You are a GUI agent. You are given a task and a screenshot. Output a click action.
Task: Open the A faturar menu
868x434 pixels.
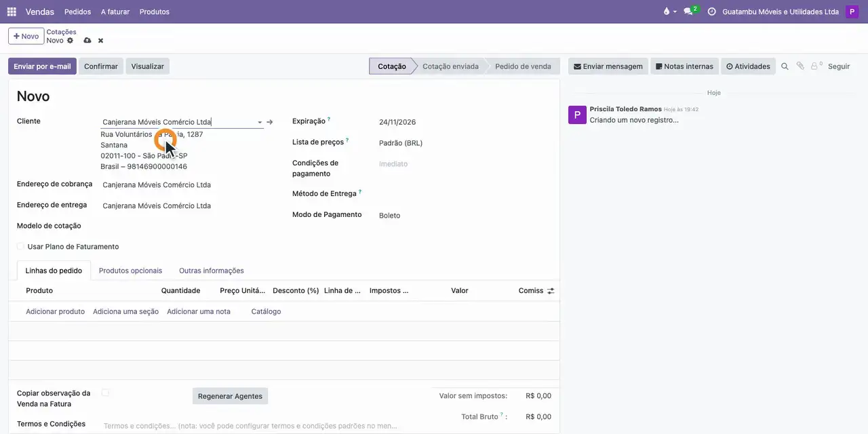click(115, 12)
